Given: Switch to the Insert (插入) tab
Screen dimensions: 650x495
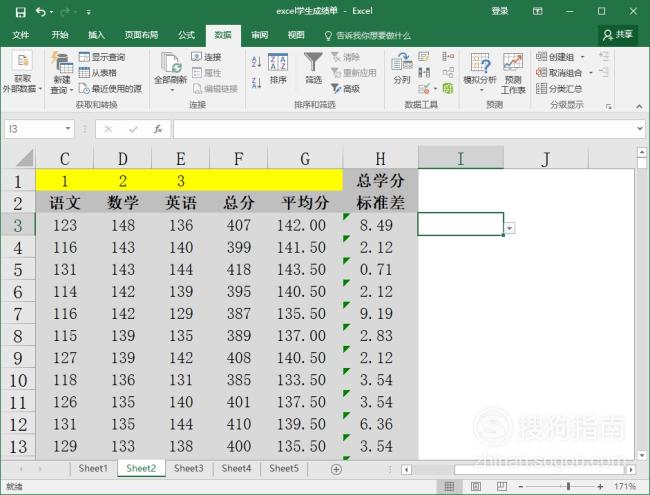Looking at the screenshot, I should [x=96, y=35].
